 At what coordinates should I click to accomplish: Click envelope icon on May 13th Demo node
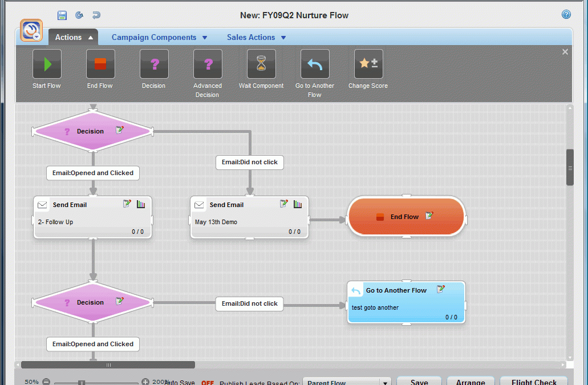(x=199, y=205)
